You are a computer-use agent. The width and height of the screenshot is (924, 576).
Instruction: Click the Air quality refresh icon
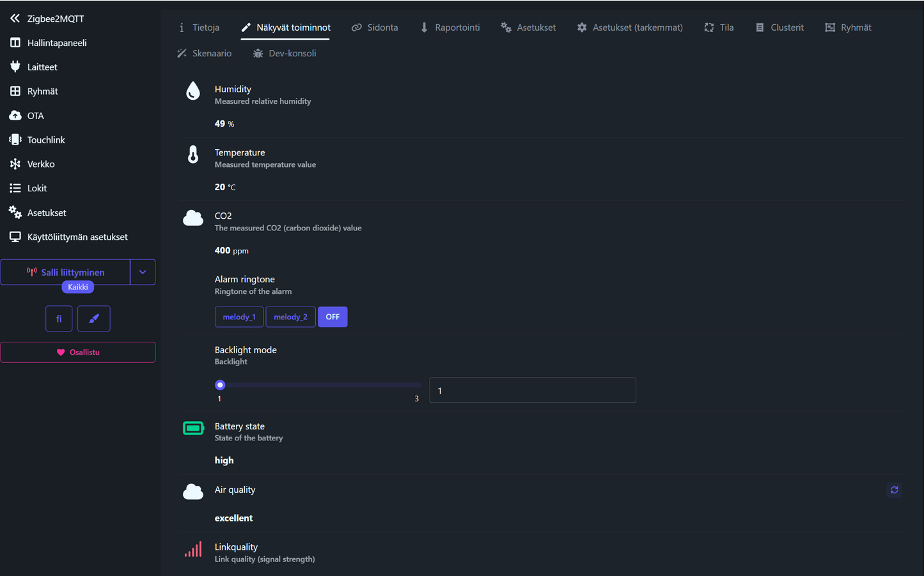(894, 490)
